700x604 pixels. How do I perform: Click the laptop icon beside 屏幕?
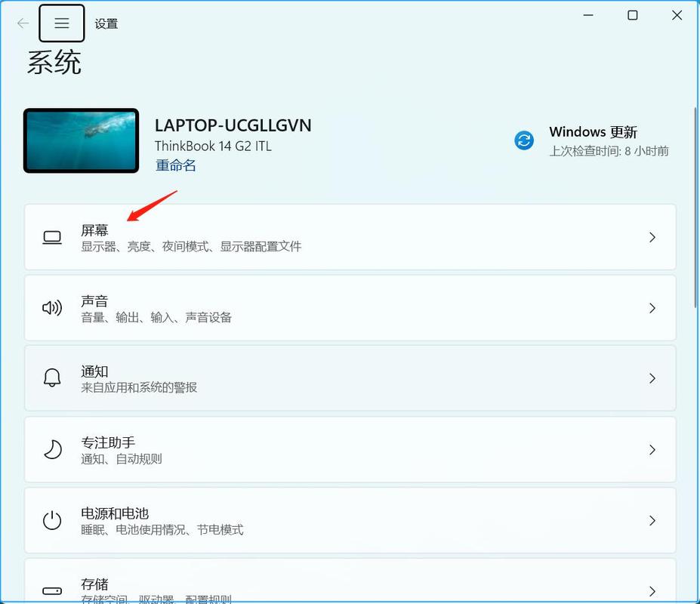[x=52, y=237]
